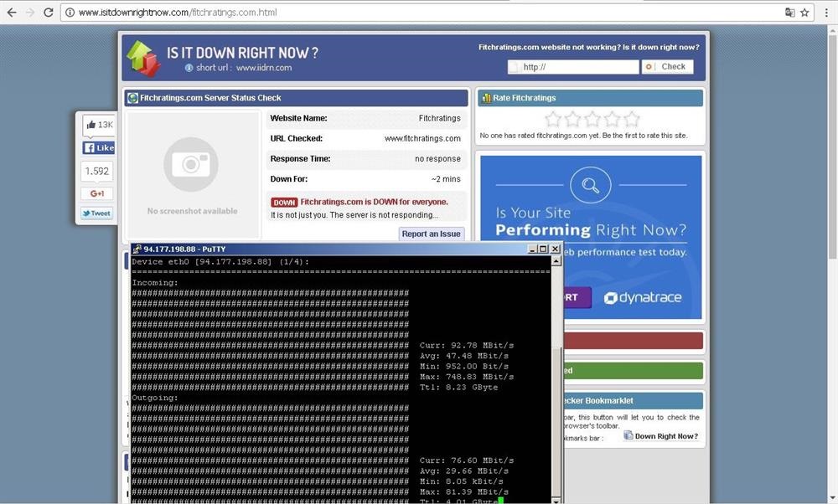Click the Facebook Like button
Image resolution: width=838 pixels, height=504 pixels.
[x=98, y=148]
